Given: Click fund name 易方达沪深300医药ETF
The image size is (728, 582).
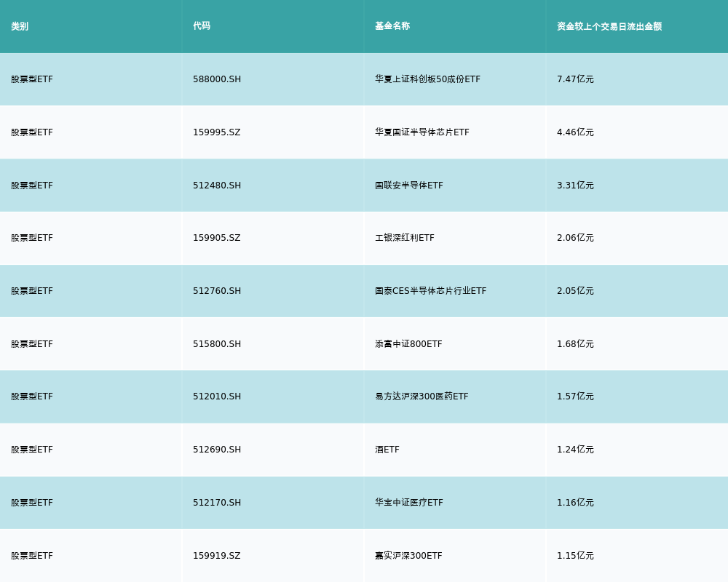Looking at the screenshot, I should tap(422, 396).
